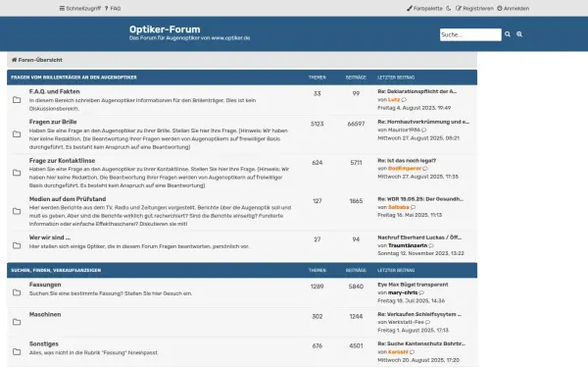588x368 pixels.
Task: Select folder icon beside Medien auf dem Prüfstand
Action: tap(17, 211)
